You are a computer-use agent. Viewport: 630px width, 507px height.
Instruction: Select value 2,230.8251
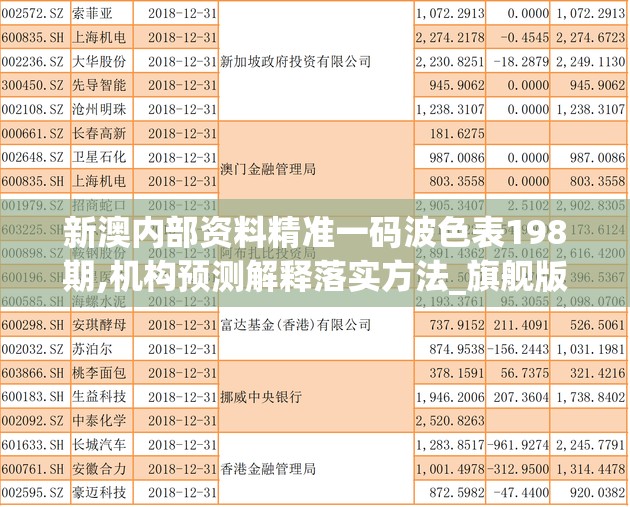(450, 61)
